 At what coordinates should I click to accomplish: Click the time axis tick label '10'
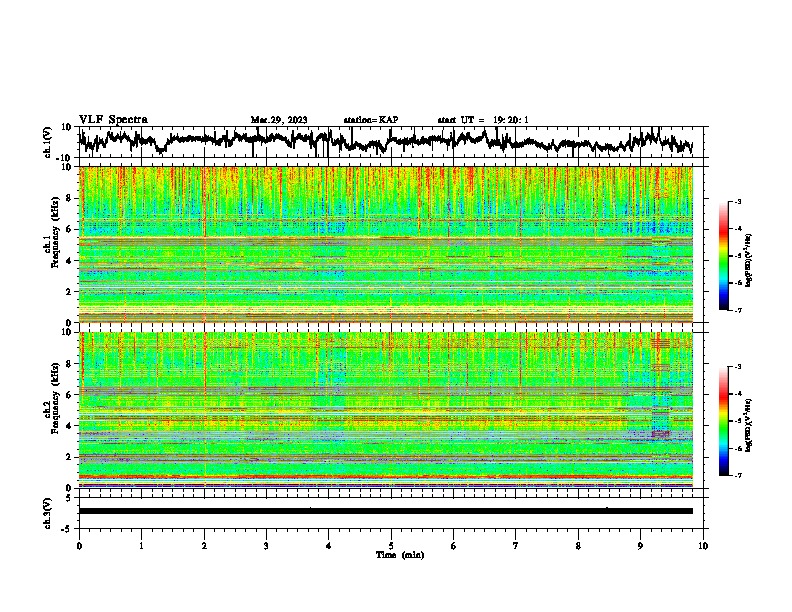pos(703,546)
